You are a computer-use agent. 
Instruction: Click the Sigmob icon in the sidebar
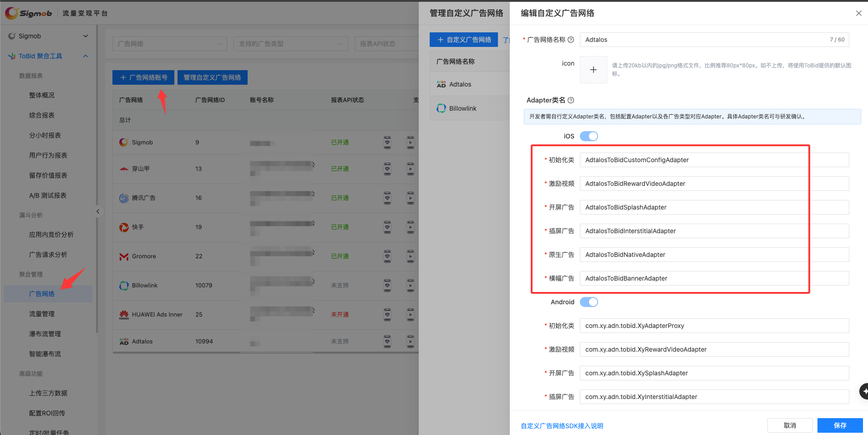tap(12, 36)
